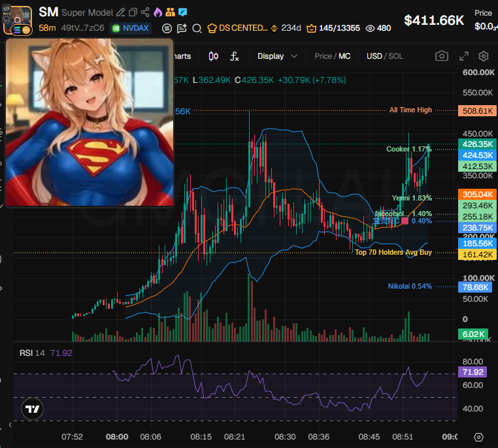Click the pencil edit icon beside Super Model

point(120,12)
